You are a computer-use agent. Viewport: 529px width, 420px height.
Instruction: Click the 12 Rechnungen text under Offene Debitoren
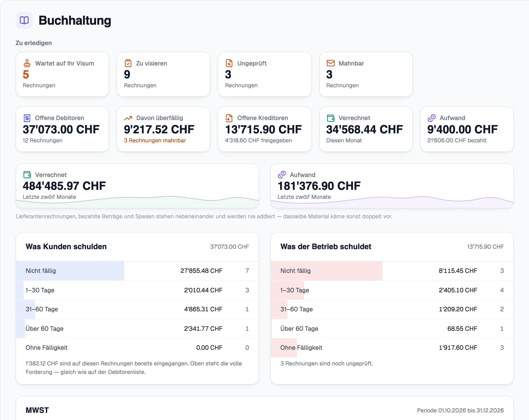point(42,140)
